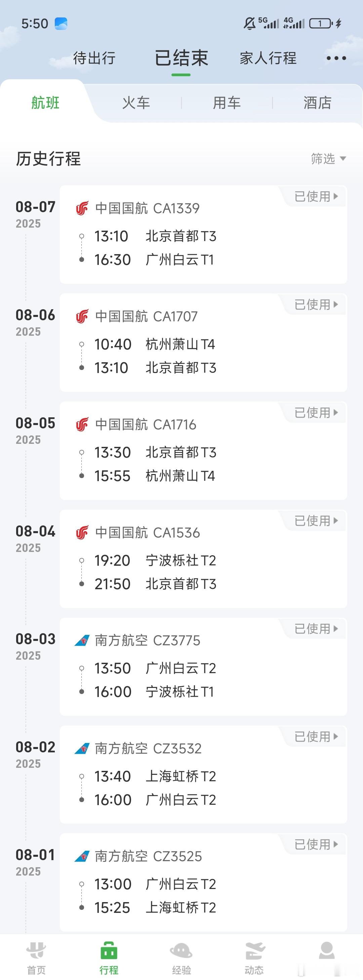
Task: Expand the 筛选 filter dropdown
Action: tap(328, 158)
